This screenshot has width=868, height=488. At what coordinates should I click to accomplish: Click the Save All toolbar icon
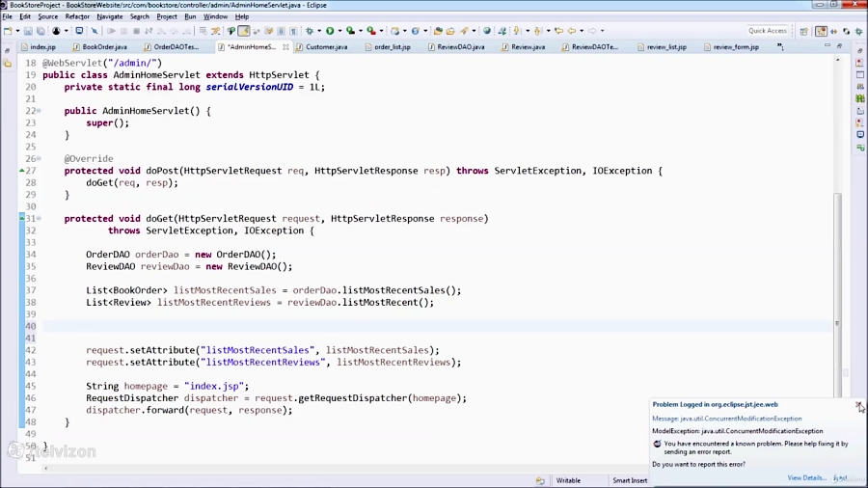tap(41, 31)
